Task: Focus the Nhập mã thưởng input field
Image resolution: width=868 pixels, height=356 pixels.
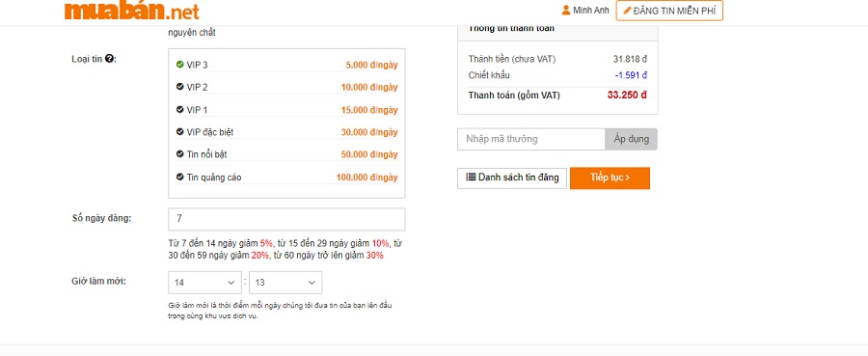Action: [530, 139]
